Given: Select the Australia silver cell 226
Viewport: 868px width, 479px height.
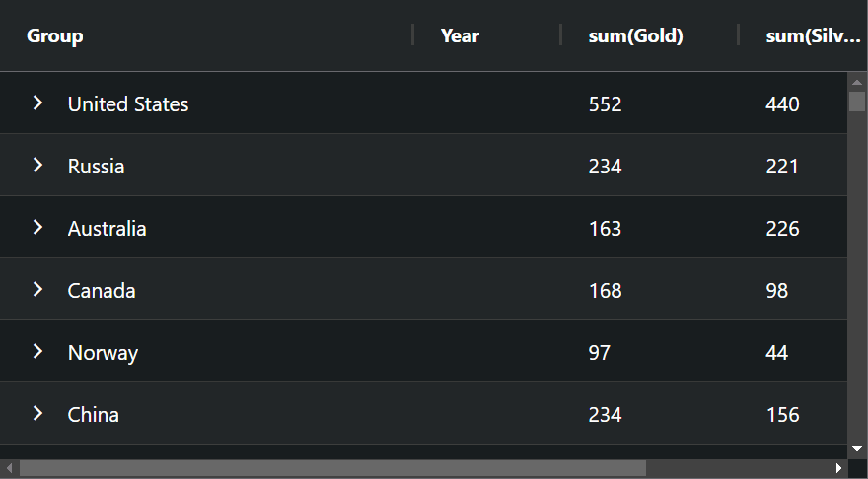Looking at the screenshot, I should (x=782, y=228).
